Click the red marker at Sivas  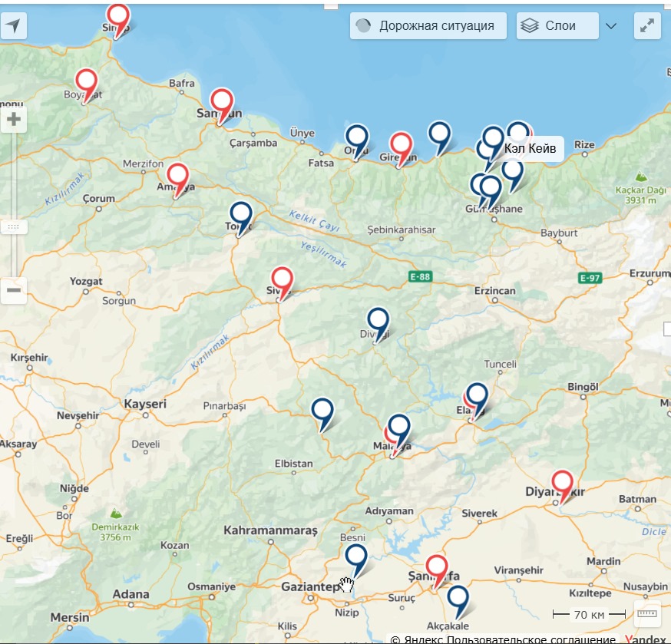(x=283, y=279)
